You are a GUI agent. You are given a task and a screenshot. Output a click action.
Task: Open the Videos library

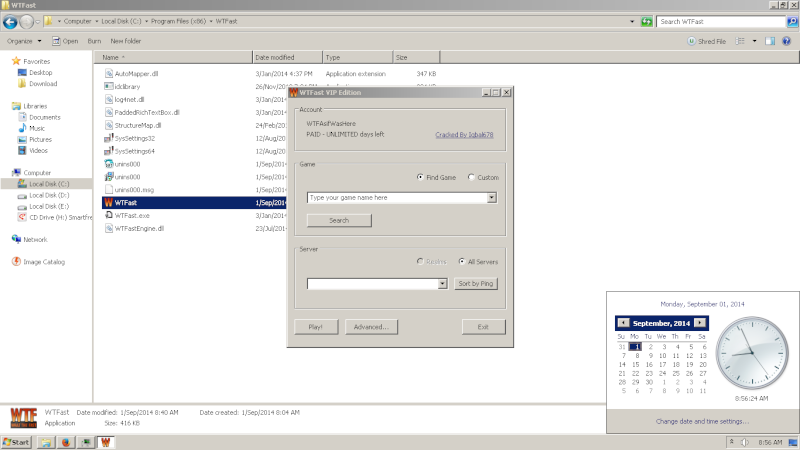(38, 151)
